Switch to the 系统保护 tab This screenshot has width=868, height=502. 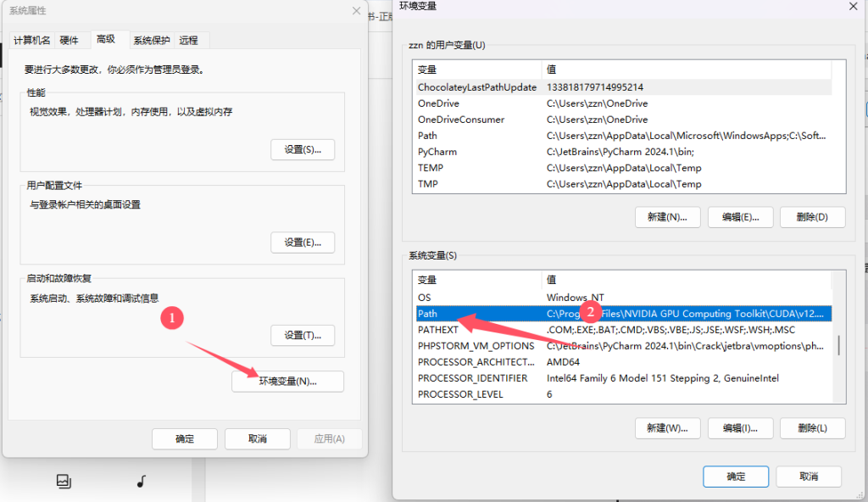tap(152, 40)
